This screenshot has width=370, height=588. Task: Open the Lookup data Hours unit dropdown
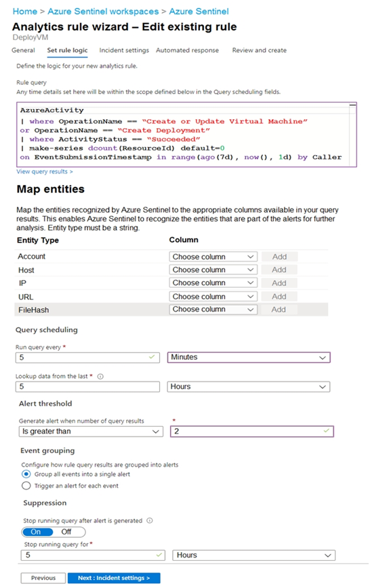249,387
